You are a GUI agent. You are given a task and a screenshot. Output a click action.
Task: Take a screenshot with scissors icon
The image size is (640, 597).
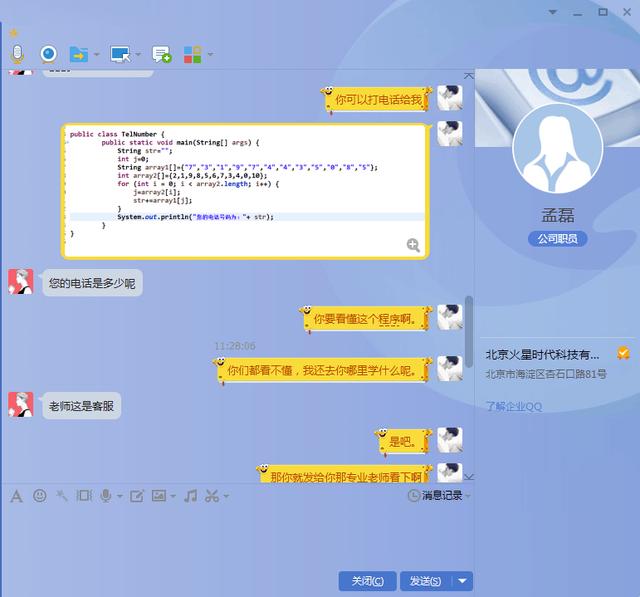pyautogui.click(x=212, y=496)
